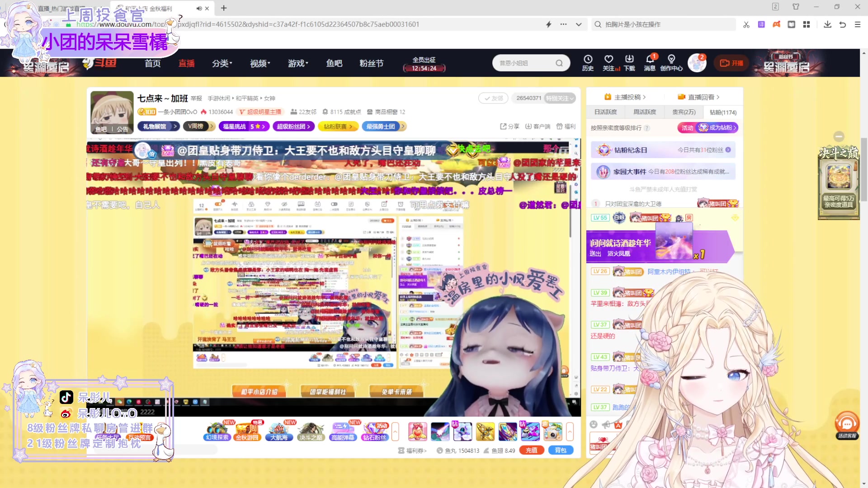The height and width of the screenshot is (488, 868).
Task: Click chat emoji smiley icon
Action: pyautogui.click(x=594, y=424)
